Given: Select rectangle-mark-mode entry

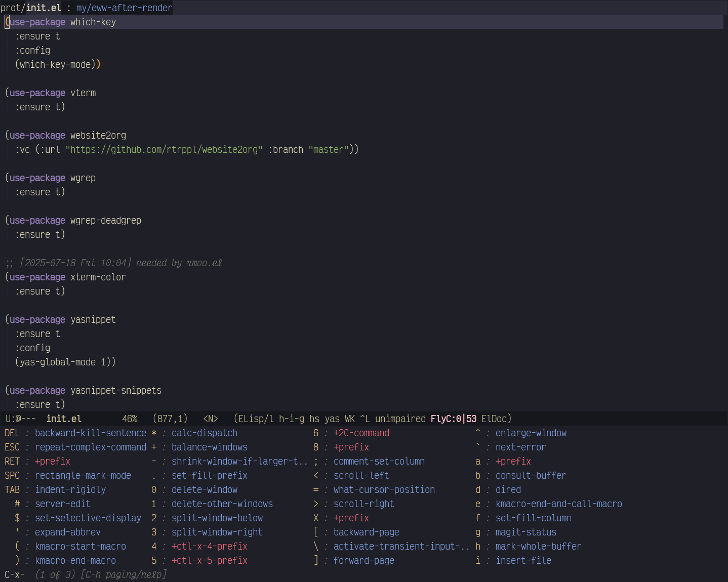Looking at the screenshot, I should tap(83, 475).
